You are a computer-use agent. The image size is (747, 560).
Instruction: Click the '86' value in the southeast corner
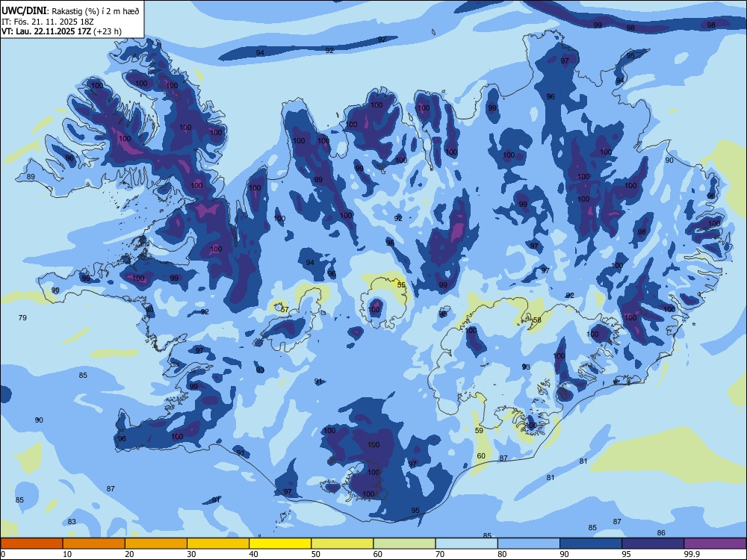661,533
